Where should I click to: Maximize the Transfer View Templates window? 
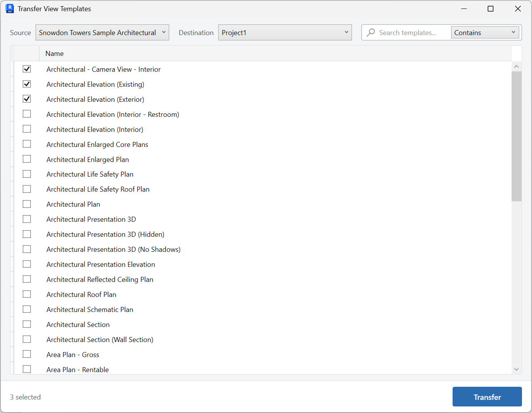(490, 8)
